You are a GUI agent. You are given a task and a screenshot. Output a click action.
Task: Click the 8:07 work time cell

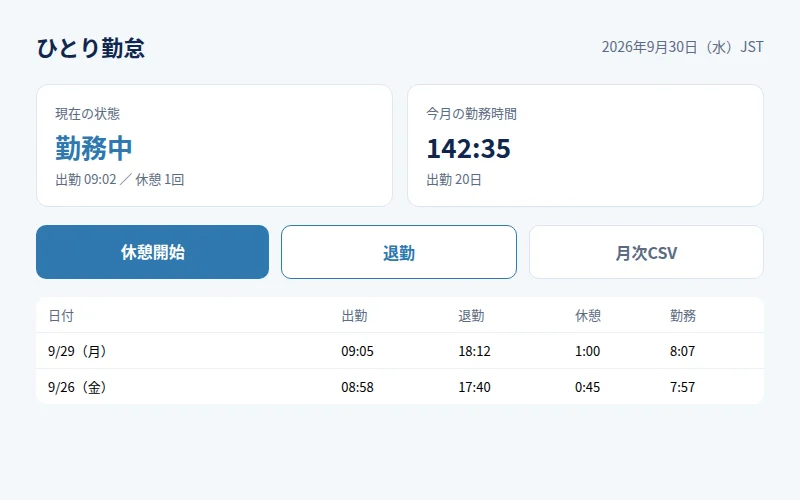tap(683, 351)
